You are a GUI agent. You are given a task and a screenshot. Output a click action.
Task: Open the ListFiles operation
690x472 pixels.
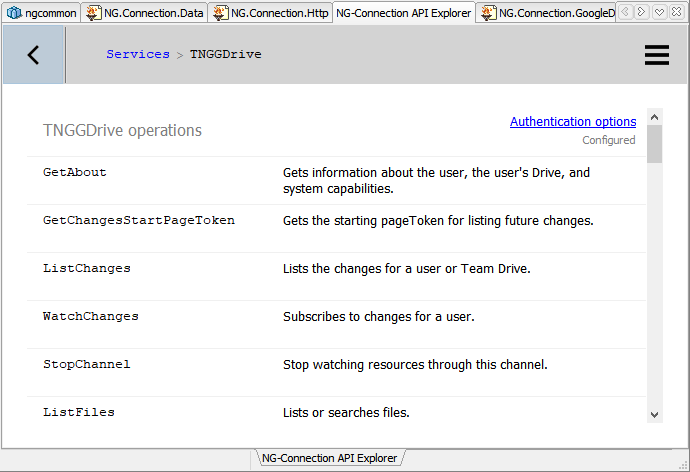tap(79, 412)
